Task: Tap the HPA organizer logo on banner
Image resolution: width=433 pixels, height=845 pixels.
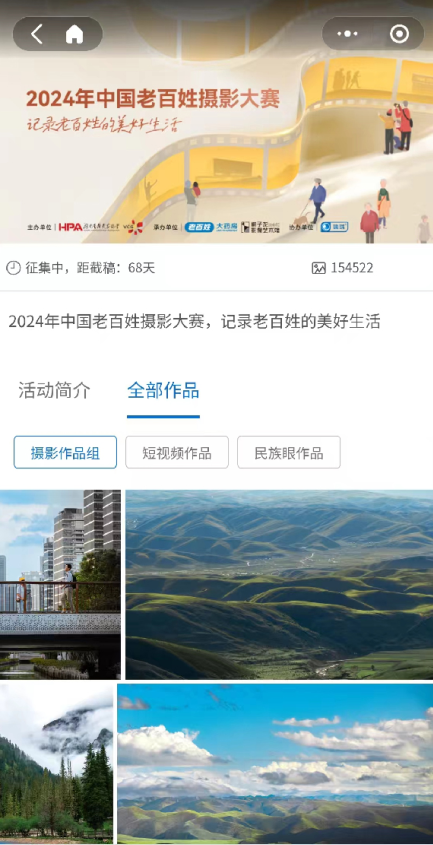Action: pos(71,227)
